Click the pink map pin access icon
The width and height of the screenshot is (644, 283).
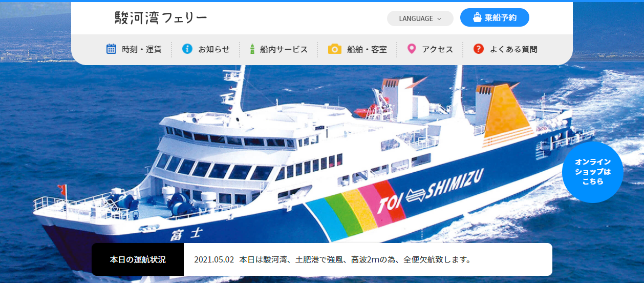411,49
